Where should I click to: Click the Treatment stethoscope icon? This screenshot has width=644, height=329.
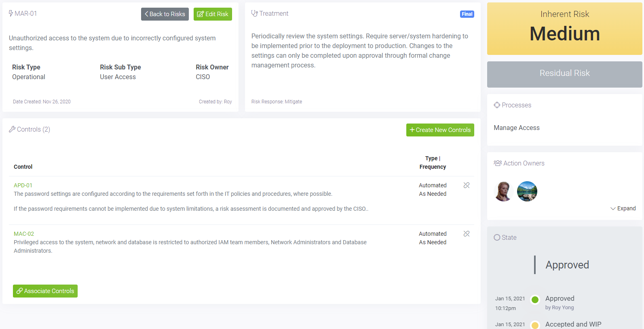coord(254,13)
